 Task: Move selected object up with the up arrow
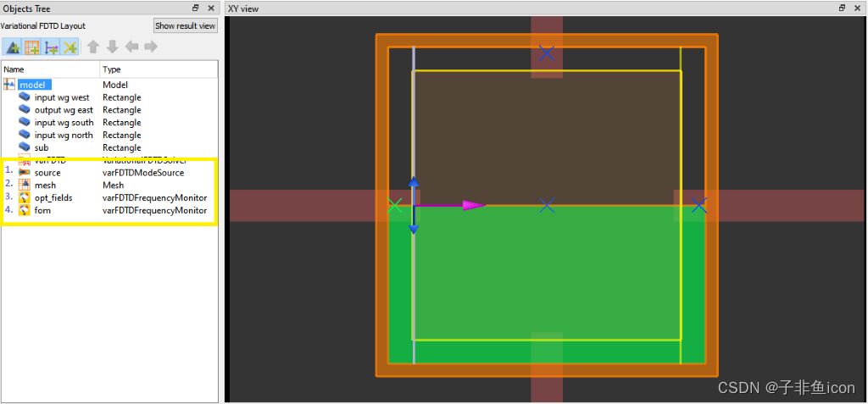pyautogui.click(x=93, y=47)
